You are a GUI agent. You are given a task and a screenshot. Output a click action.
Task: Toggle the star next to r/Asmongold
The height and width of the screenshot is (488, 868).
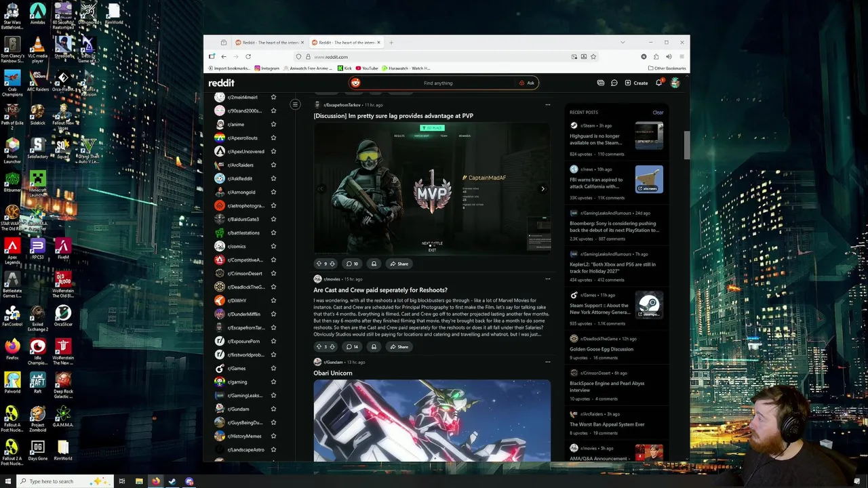click(273, 192)
